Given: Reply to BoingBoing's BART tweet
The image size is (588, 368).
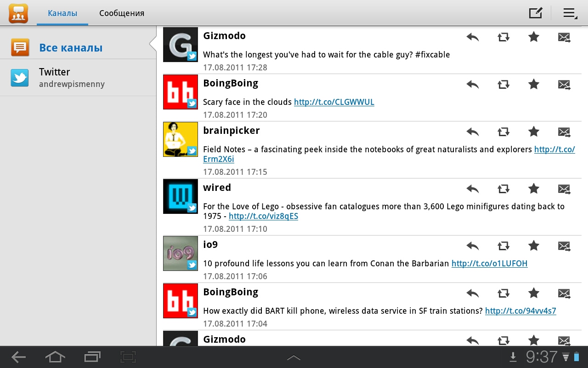Looking at the screenshot, I should point(472,293).
